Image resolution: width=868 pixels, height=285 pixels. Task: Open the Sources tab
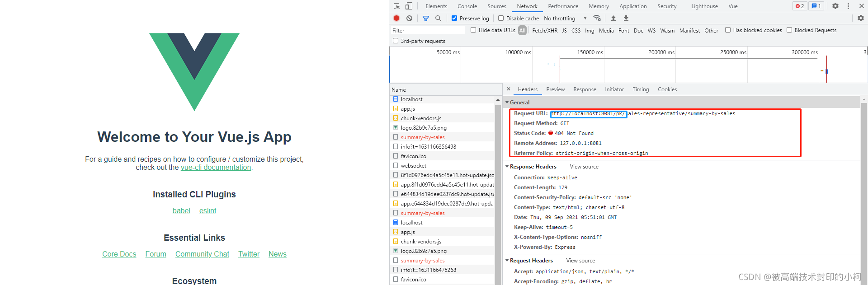pyautogui.click(x=496, y=6)
